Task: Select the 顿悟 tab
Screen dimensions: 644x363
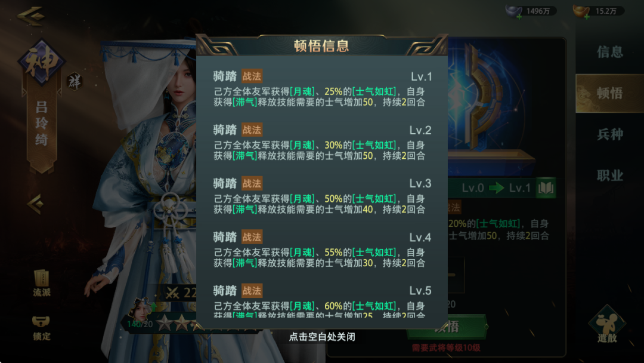Action: [609, 93]
